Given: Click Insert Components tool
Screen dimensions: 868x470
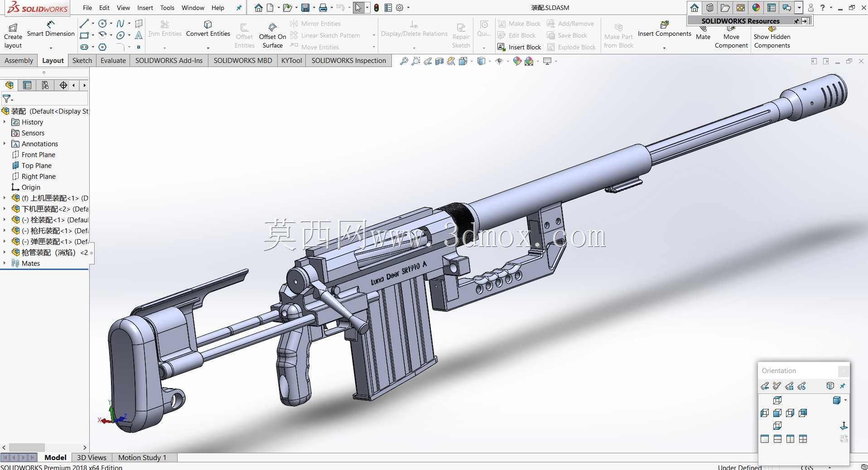Looking at the screenshot, I should pyautogui.click(x=664, y=29).
